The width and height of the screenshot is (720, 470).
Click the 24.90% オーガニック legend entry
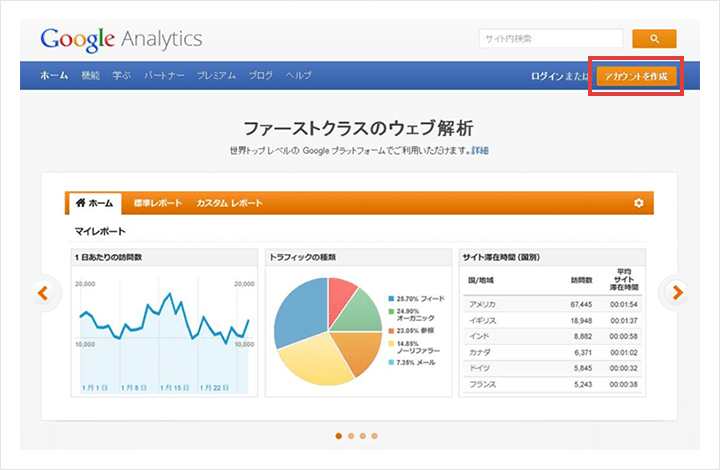(x=411, y=314)
